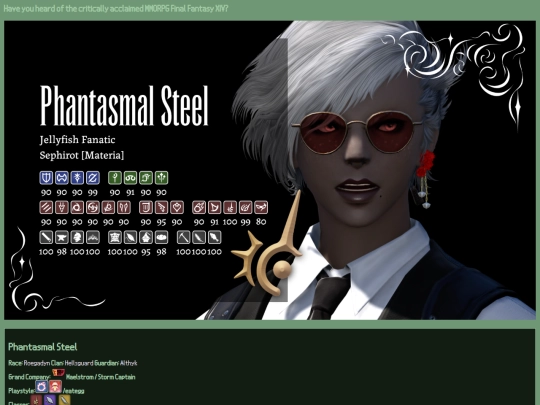
Task: Click the Dragoon job icon
Action: pos(62,208)
